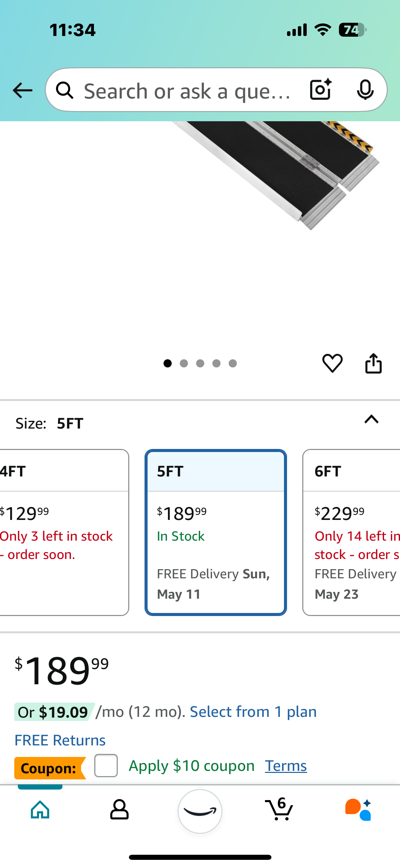
Task: Tap the microphone voice search icon
Action: [365, 90]
